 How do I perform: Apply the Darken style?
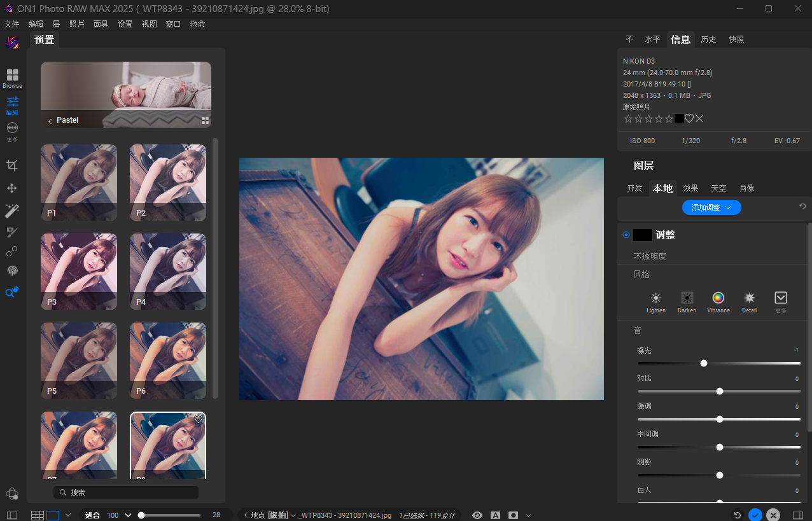(687, 302)
